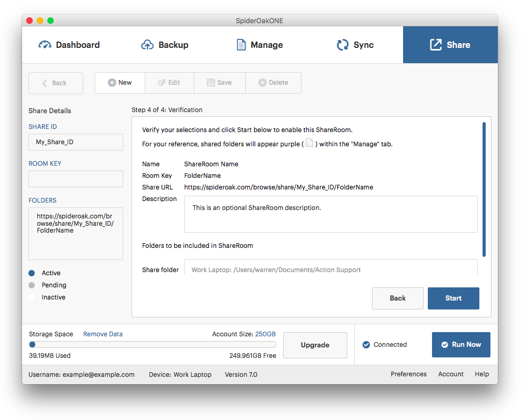Open the Sync tab
The height and width of the screenshot is (420, 532).
point(355,45)
